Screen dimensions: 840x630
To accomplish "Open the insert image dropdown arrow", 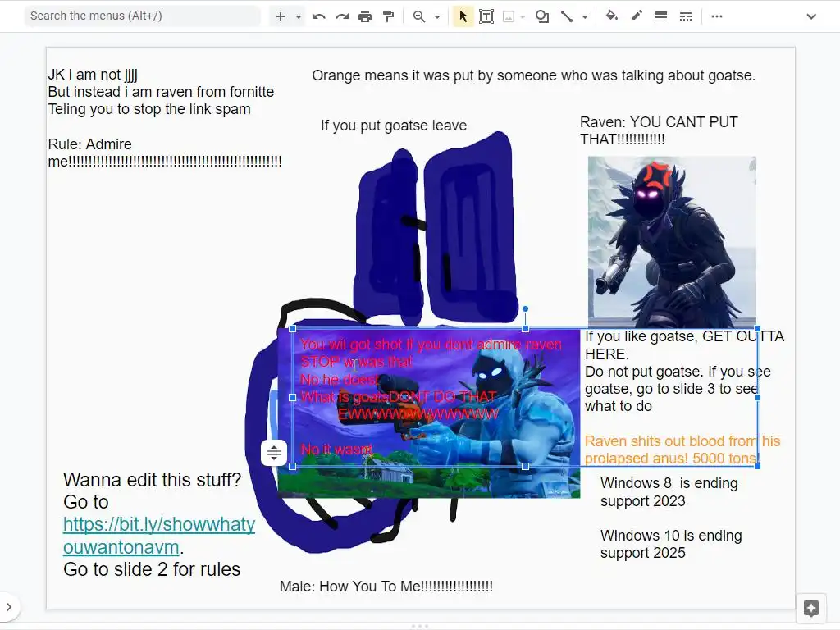I will (523, 16).
